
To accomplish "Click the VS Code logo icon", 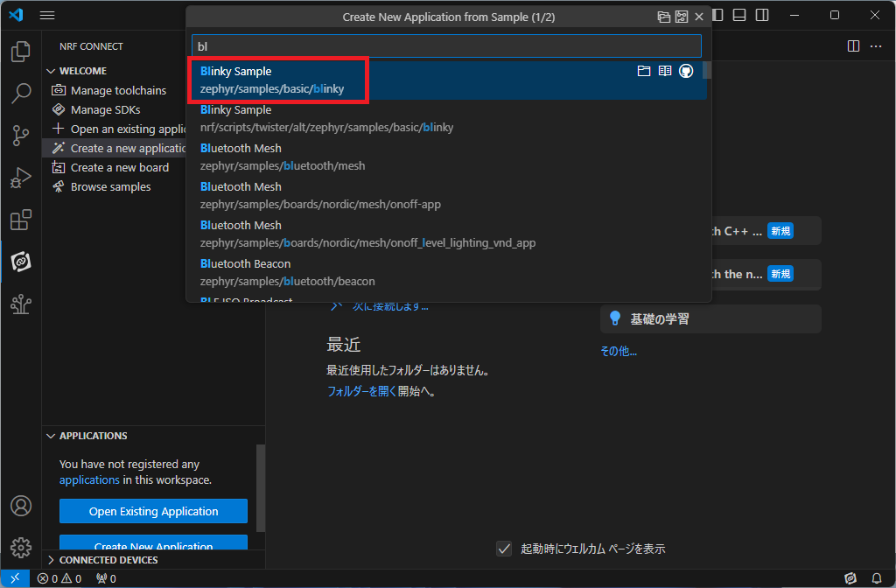I will [16, 15].
